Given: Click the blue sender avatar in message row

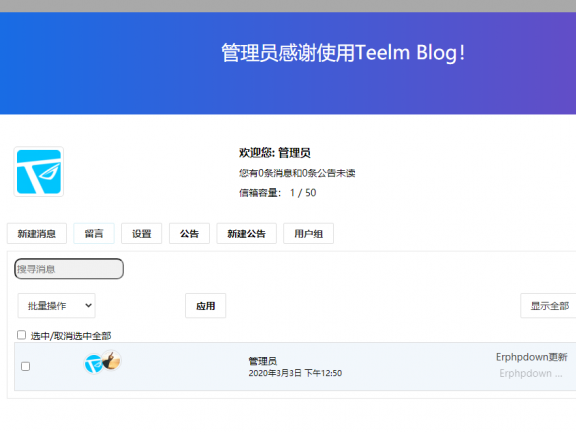Looking at the screenshot, I should 93,364.
